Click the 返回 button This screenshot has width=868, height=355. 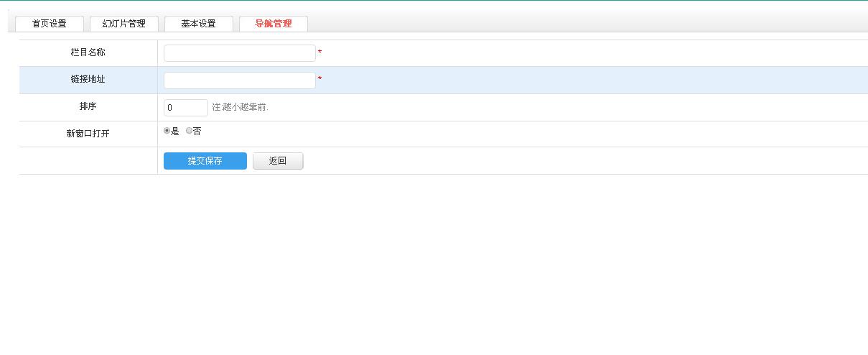pyautogui.click(x=278, y=161)
